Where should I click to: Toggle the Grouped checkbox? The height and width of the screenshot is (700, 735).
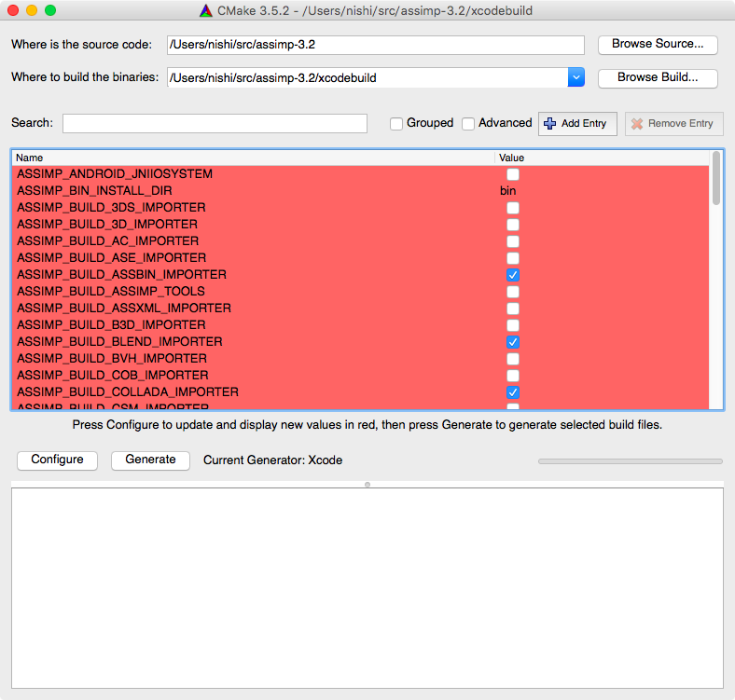pyautogui.click(x=396, y=124)
